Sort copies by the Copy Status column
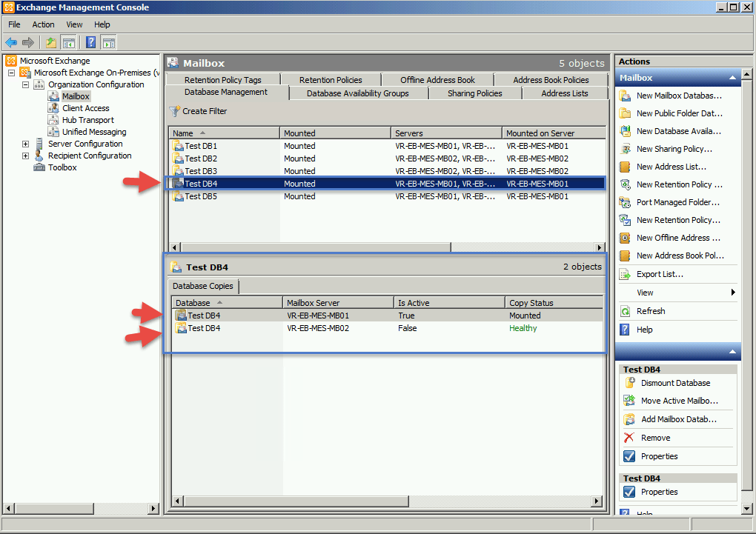This screenshot has width=756, height=534. [554, 303]
